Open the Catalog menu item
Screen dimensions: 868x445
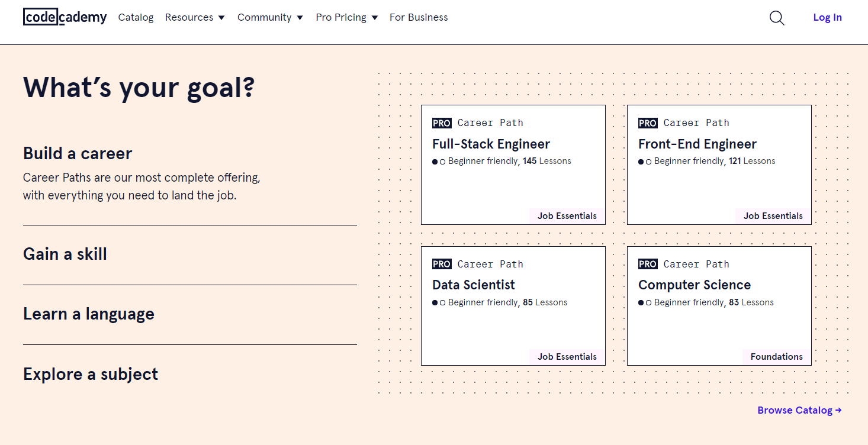(x=136, y=18)
